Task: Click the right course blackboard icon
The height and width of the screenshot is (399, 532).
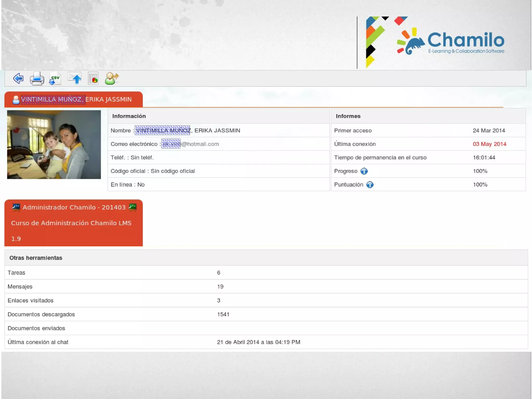Action: click(x=132, y=207)
